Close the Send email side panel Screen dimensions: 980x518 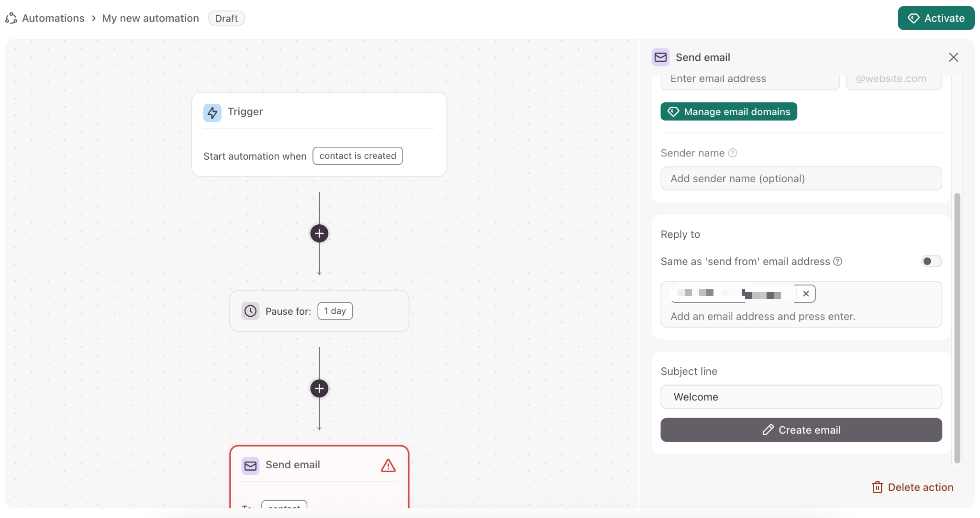[953, 57]
